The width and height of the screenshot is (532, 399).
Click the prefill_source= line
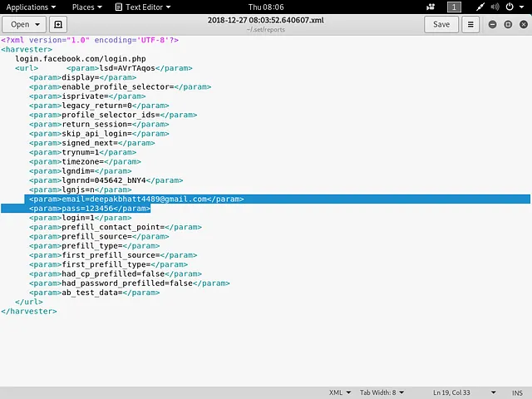click(x=99, y=236)
